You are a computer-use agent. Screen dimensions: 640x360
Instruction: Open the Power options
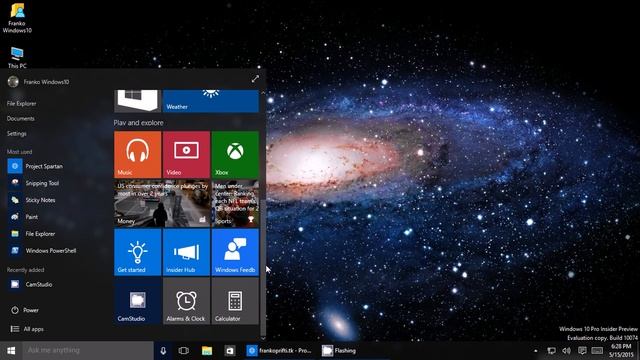24,310
